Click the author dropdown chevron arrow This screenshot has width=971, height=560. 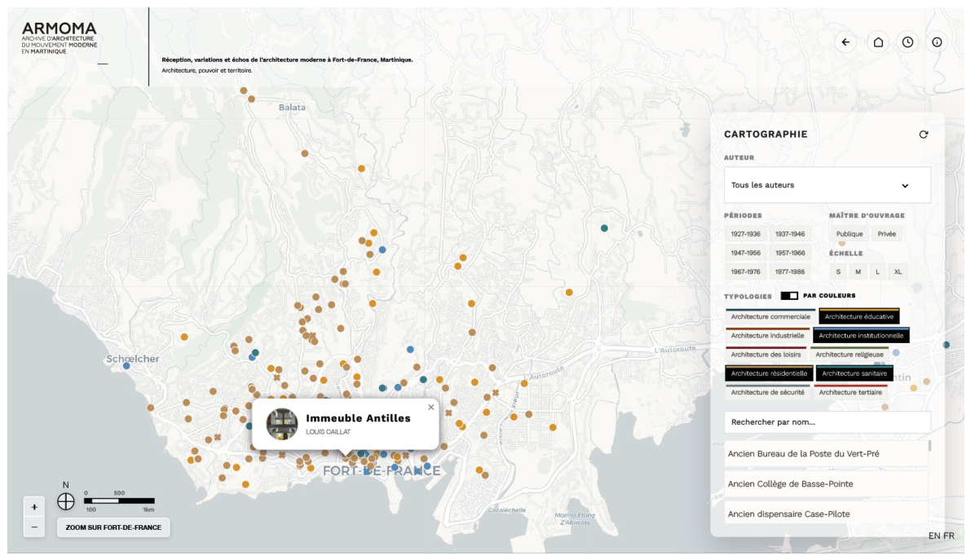click(905, 186)
